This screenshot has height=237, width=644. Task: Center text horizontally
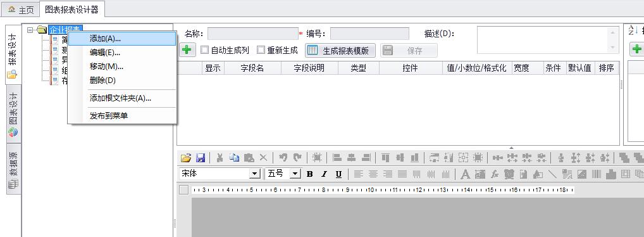point(373,174)
